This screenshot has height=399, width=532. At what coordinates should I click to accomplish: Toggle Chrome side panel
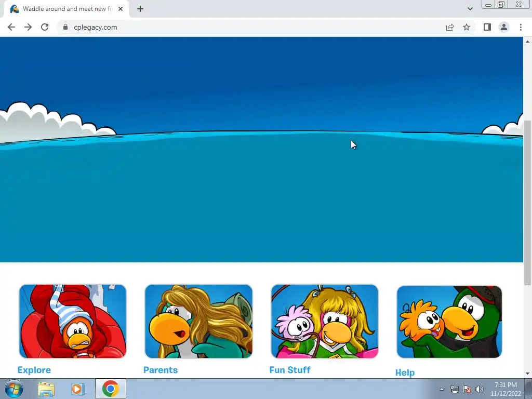click(487, 27)
